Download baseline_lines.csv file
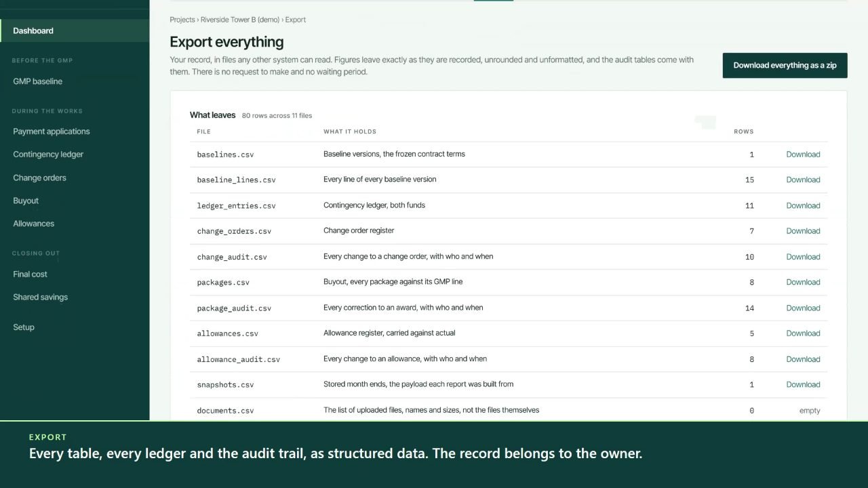 (803, 180)
